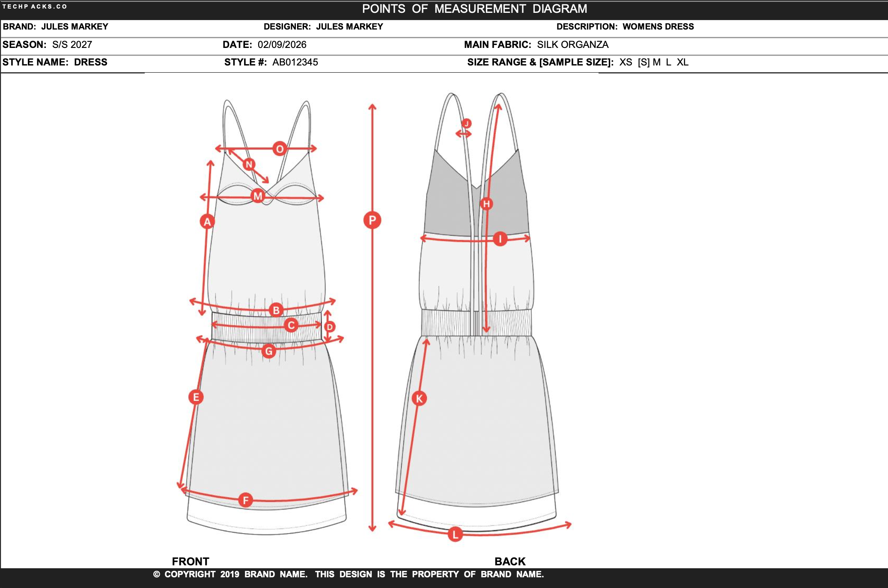Select measurement point marker A
The width and height of the screenshot is (888, 588).
tap(207, 221)
